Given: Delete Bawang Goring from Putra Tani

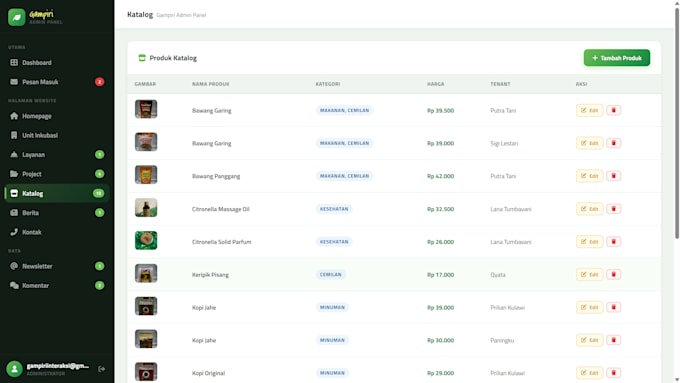Looking at the screenshot, I should point(614,110).
